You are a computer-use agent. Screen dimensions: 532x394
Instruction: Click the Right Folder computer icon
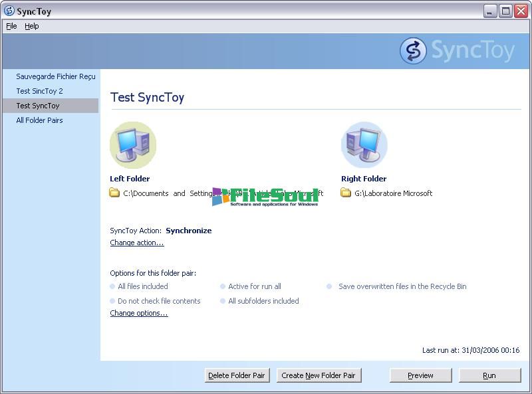coord(364,145)
